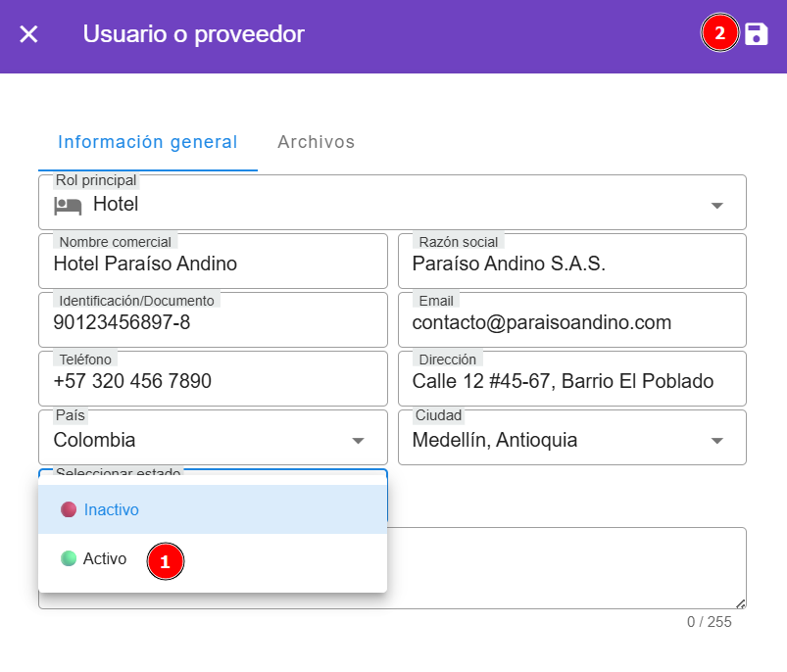Viewport: 787px width, 672px height.
Task: Focus the Razón social text field
Action: point(571,264)
